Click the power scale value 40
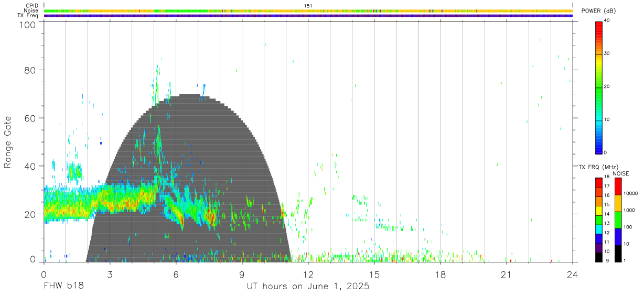The image size is (644, 297). point(608,21)
